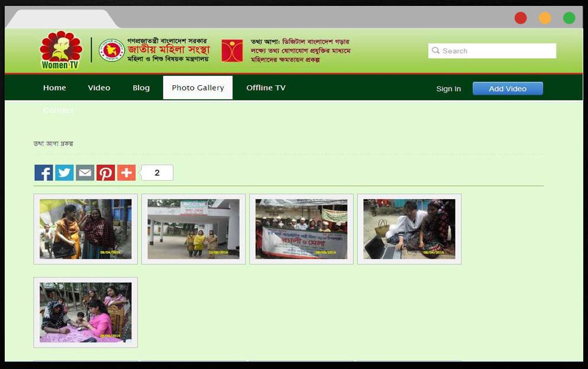Image resolution: width=588 pixels, height=369 pixels.
Task: Switch to Offline TV
Action: [x=266, y=88]
